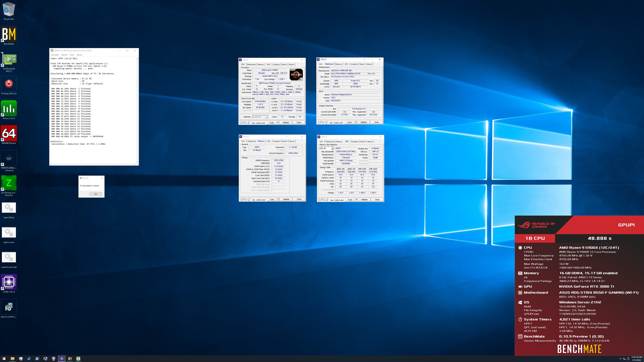The height and width of the screenshot is (362, 644).
Task: Switch to Graphics tab in CPU-Z Mainboard window
Action: (x=354, y=64)
